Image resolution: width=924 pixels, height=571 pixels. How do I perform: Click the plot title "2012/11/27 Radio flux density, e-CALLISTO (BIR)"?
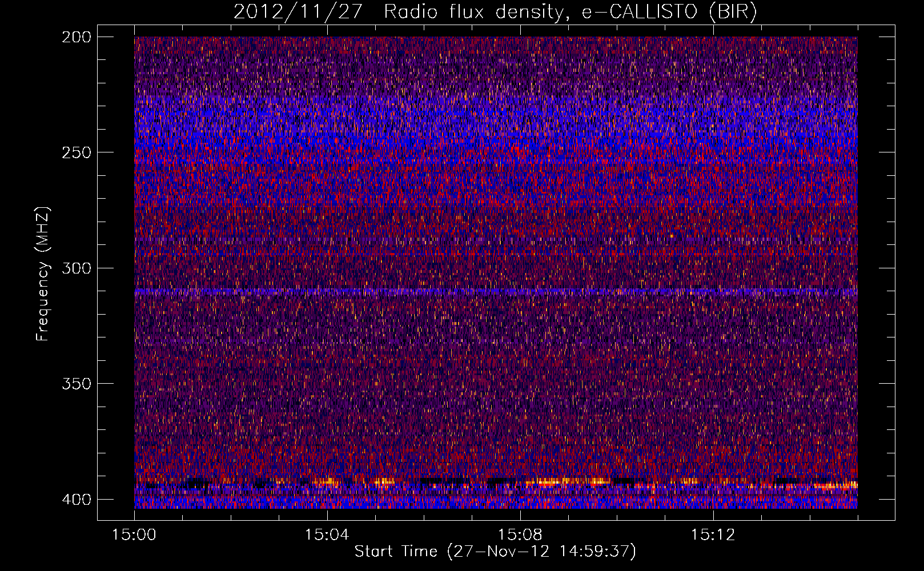(495, 11)
